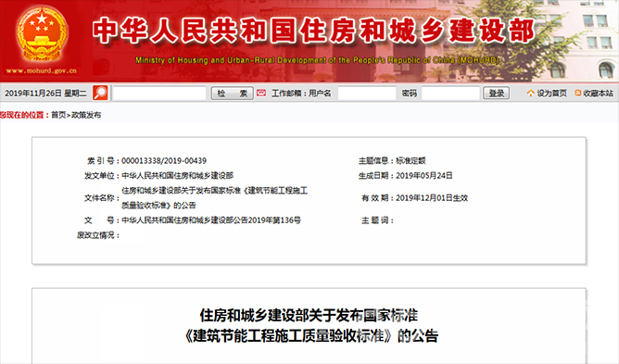The image size is (619, 364).
Task: Click the orange magnifier search icon
Action: (100, 94)
